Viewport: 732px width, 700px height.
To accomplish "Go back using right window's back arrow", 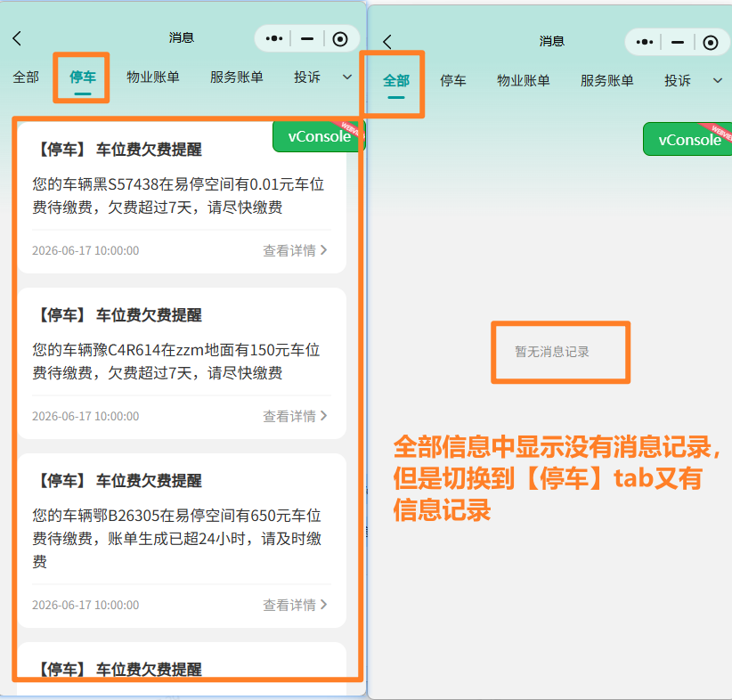I will (387, 42).
